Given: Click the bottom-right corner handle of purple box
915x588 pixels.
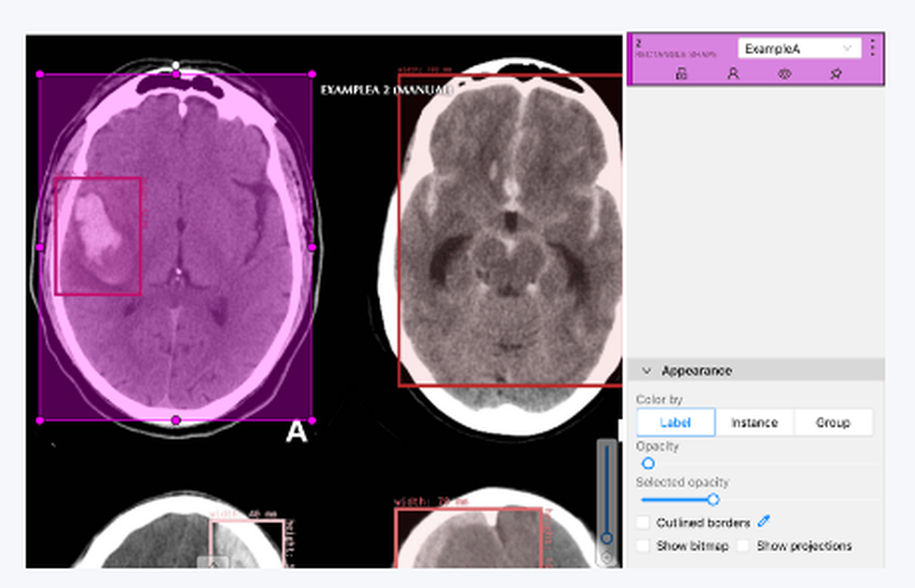Looking at the screenshot, I should pos(312,420).
